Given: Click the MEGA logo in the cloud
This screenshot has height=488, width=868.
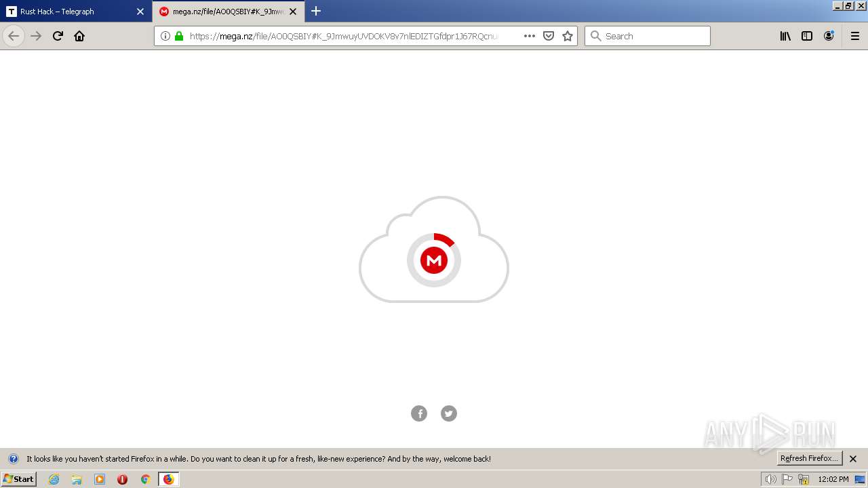Looking at the screenshot, I should 434,260.
